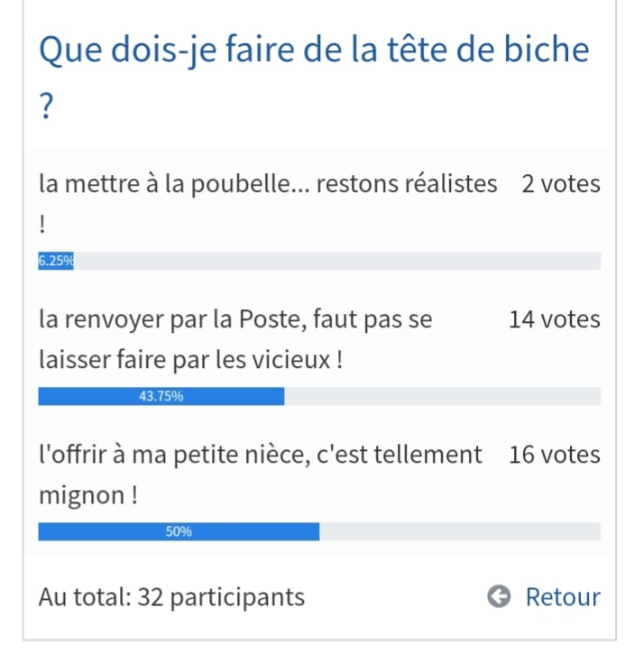Click the "2 votes" count
Screen dimensions: 644x654
click(x=560, y=184)
